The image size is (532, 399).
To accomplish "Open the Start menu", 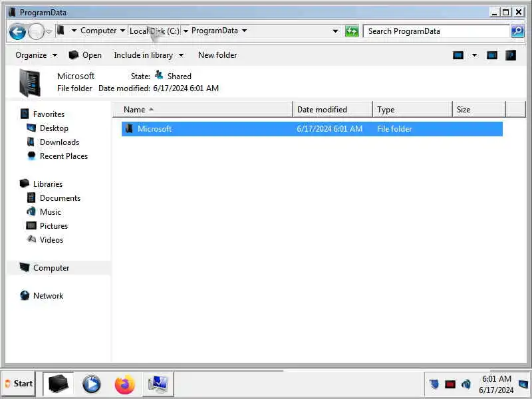I will coord(19,384).
